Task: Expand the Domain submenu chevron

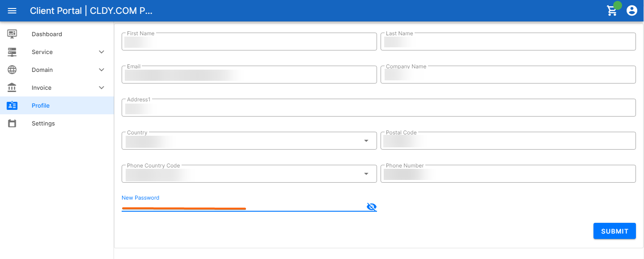Action: (x=102, y=70)
